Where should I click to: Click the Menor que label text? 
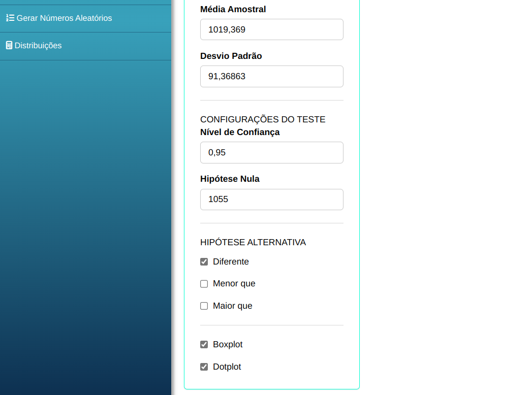(x=234, y=284)
